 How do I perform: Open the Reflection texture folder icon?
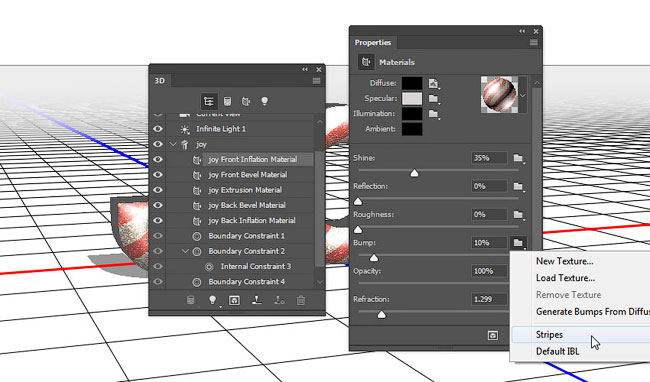click(x=519, y=186)
